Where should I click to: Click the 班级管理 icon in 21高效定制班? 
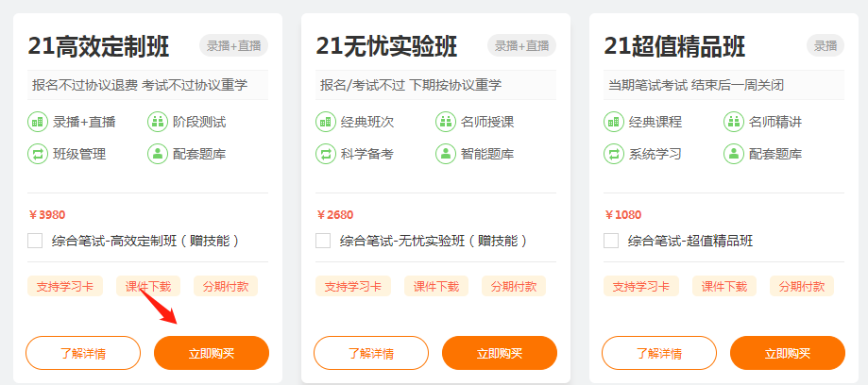tap(38, 154)
